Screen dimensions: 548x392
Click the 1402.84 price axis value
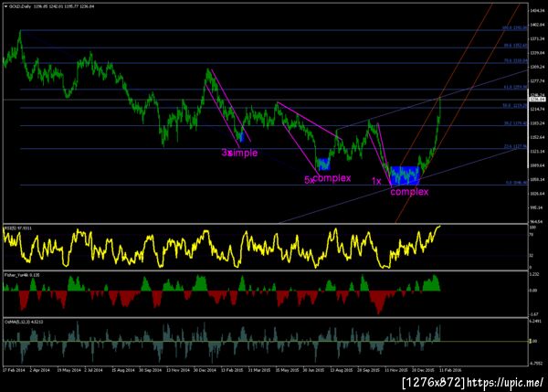tap(538, 25)
